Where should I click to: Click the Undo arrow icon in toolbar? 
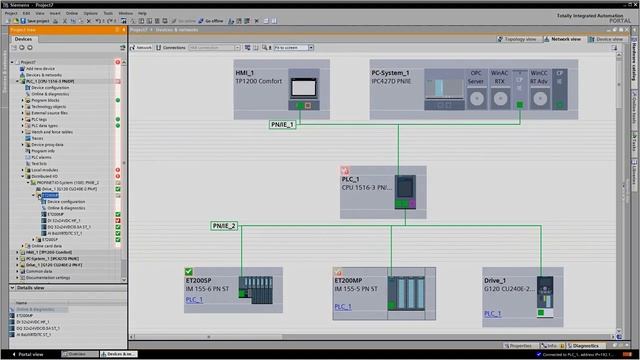pyautogui.click(x=98, y=21)
